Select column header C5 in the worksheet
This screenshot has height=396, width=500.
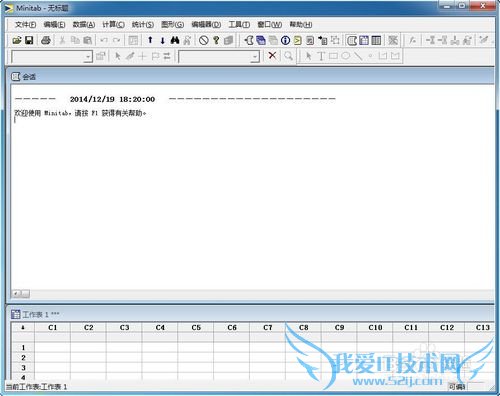tap(196, 328)
